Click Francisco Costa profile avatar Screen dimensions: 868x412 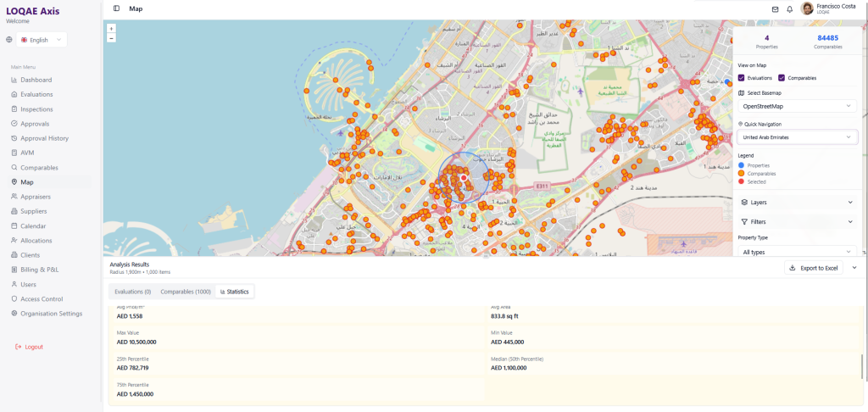click(x=807, y=8)
